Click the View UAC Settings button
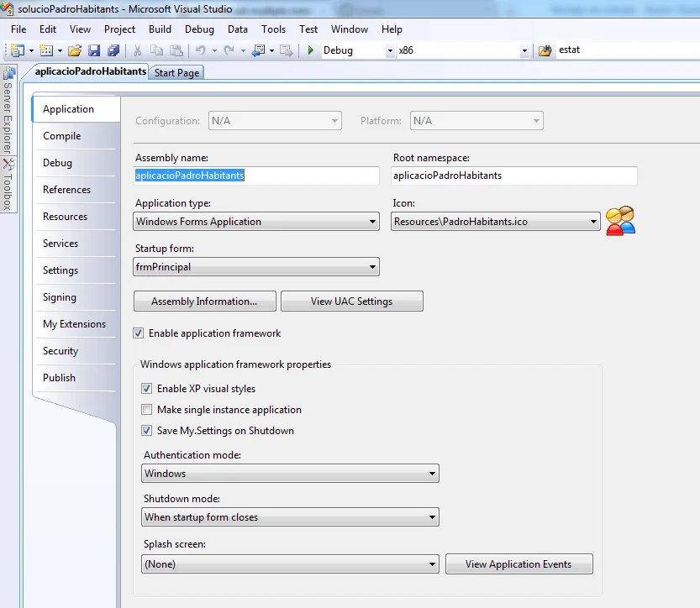Screen dimensions: 700x608 coord(352,301)
